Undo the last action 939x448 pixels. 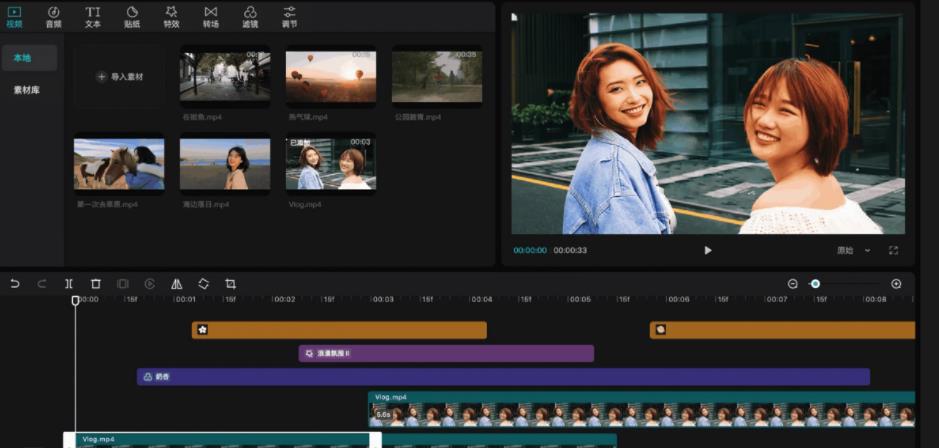(x=15, y=284)
